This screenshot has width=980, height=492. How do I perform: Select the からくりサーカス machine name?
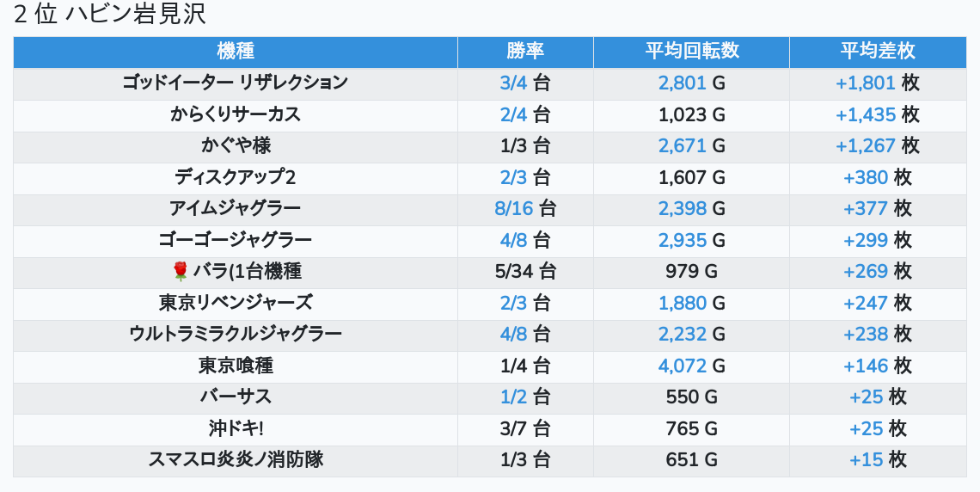[235, 114]
